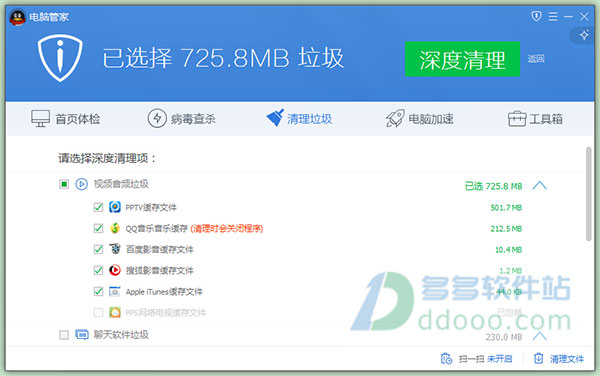600x376 pixels.
Task: Click the 百度影音 app icon
Action: 115,249
